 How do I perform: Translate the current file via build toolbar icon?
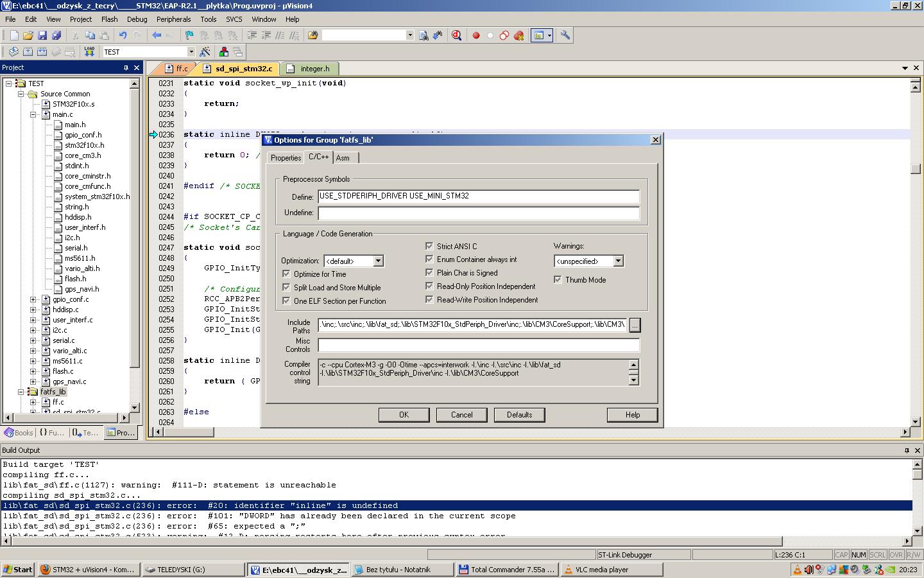pos(13,51)
